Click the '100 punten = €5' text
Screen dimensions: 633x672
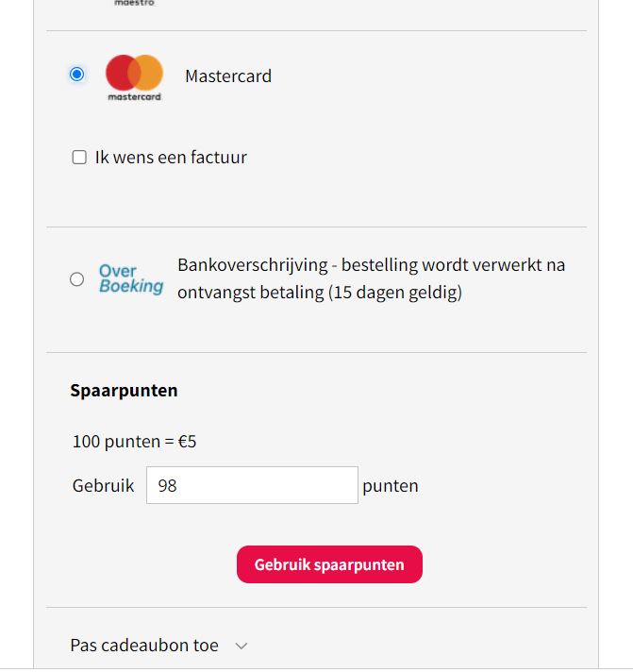(134, 442)
